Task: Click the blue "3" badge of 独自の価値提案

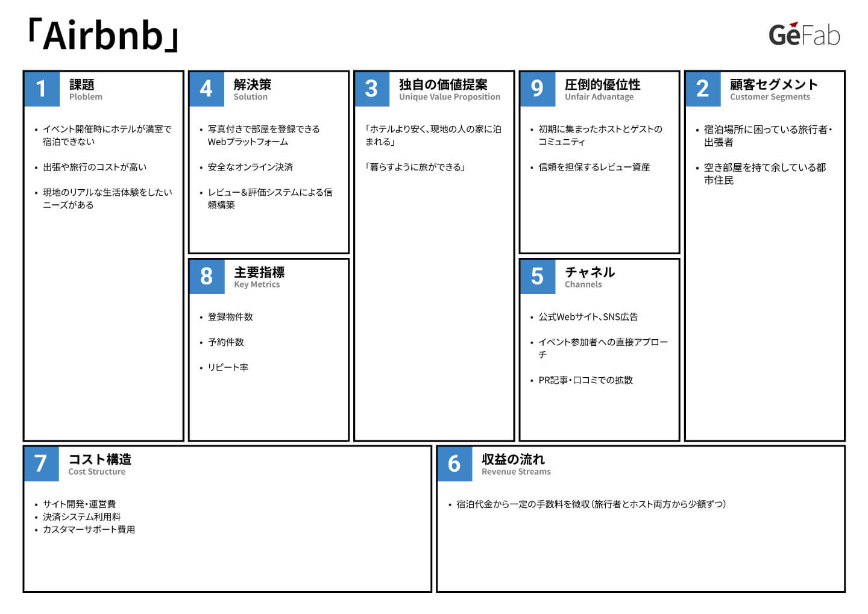Action: coord(372,89)
